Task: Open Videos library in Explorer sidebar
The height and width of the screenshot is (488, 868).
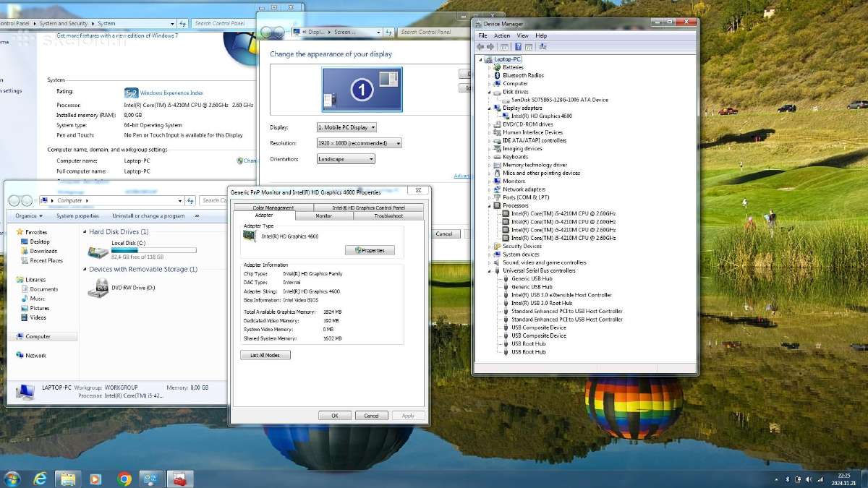Action: 38,317
